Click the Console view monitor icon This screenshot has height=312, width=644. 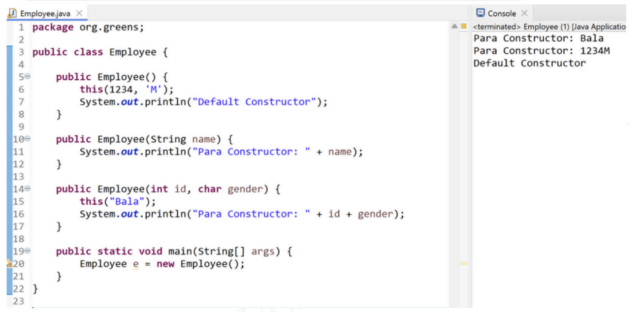tap(480, 13)
